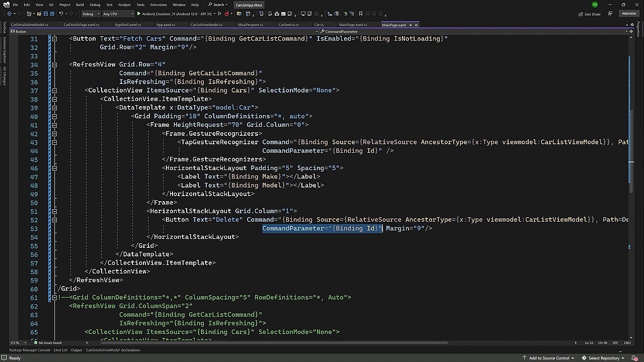Open the Git menu
The height and width of the screenshot is (362, 644).
[51, 5]
